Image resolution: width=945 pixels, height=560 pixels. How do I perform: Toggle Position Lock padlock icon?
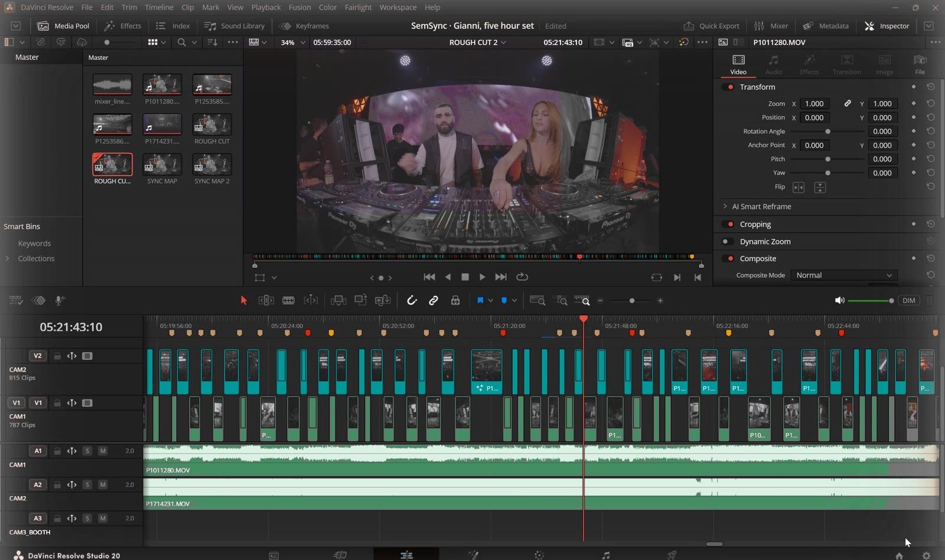[x=455, y=301]
